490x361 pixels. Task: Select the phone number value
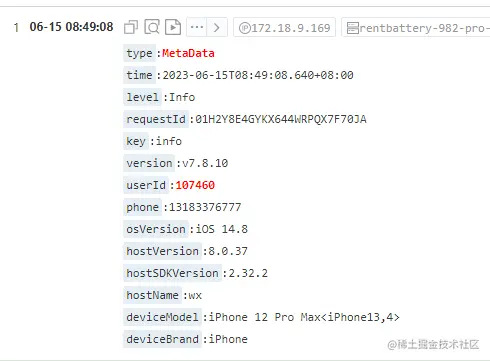pos(205,207)
